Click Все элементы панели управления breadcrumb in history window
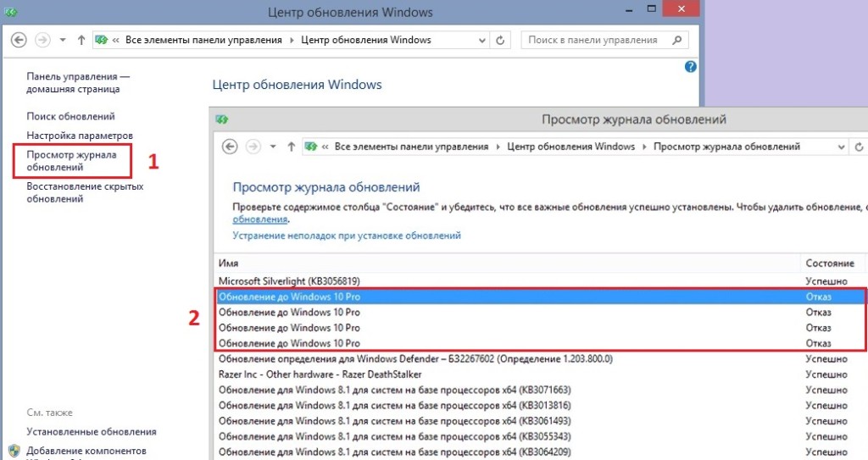The image size is (868, 460). pos(411,147)
